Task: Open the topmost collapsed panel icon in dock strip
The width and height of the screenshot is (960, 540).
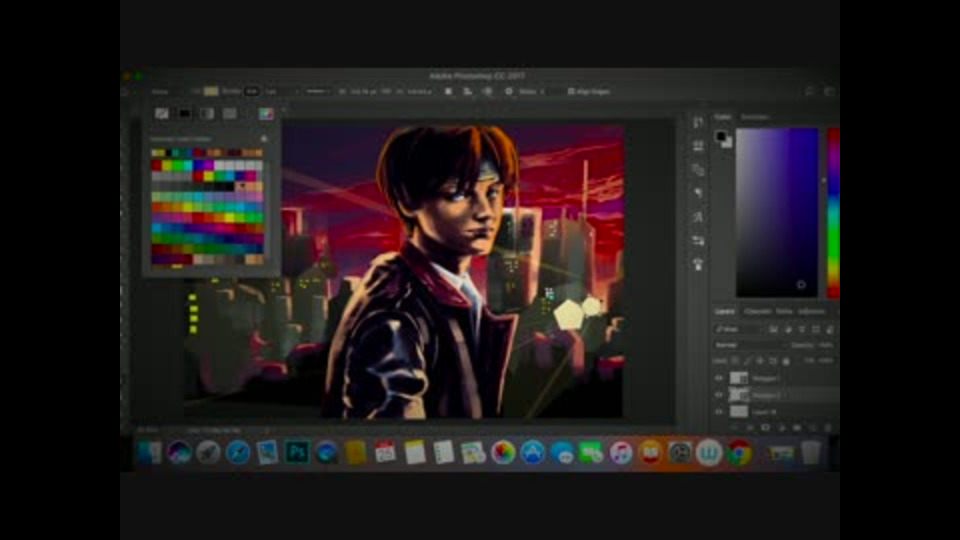Action: (698, 122)
